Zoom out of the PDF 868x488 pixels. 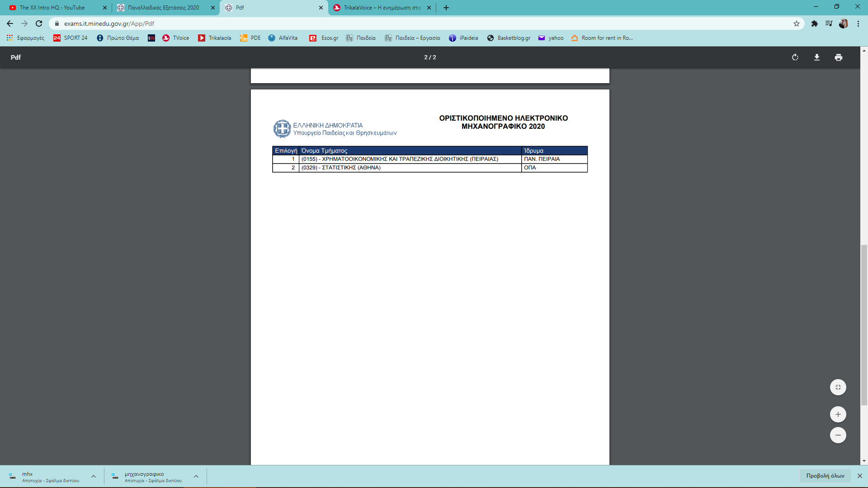tap(838, 435)
